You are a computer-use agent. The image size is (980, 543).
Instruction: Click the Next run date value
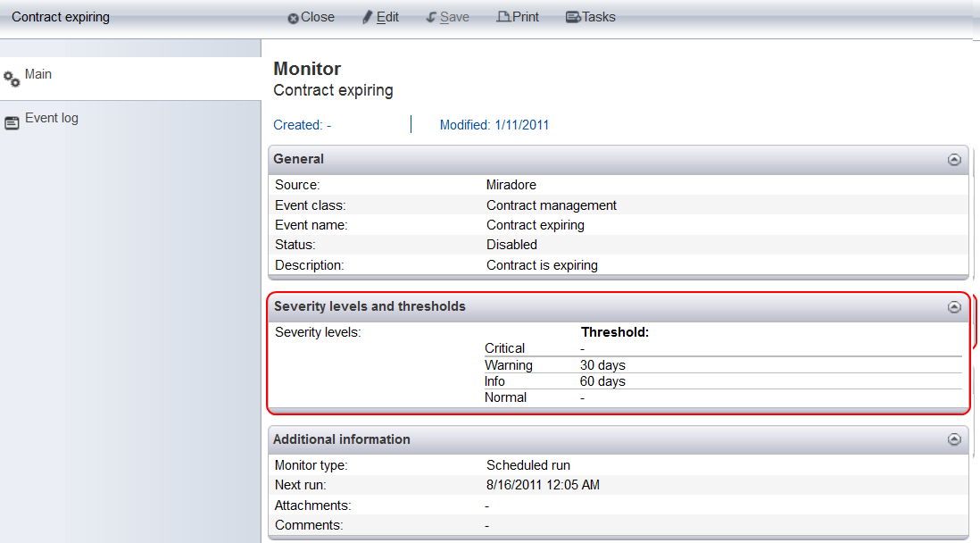pos(542,485)
